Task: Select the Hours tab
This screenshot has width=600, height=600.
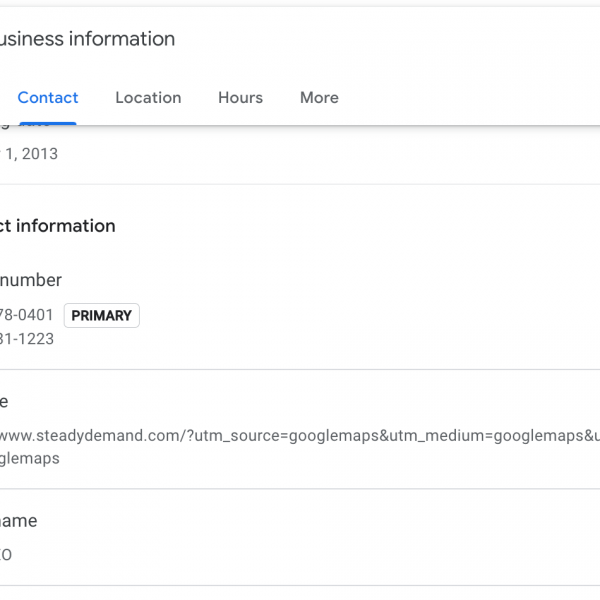Action: (240, 98)
